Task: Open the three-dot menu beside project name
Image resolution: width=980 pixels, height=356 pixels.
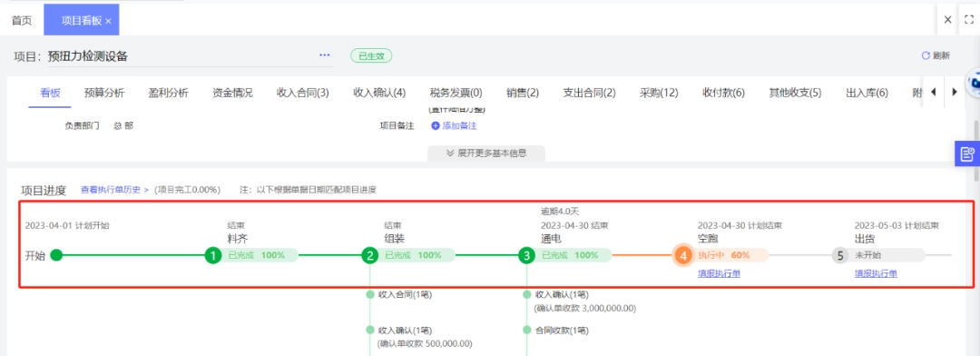Action: pos(324,55)
